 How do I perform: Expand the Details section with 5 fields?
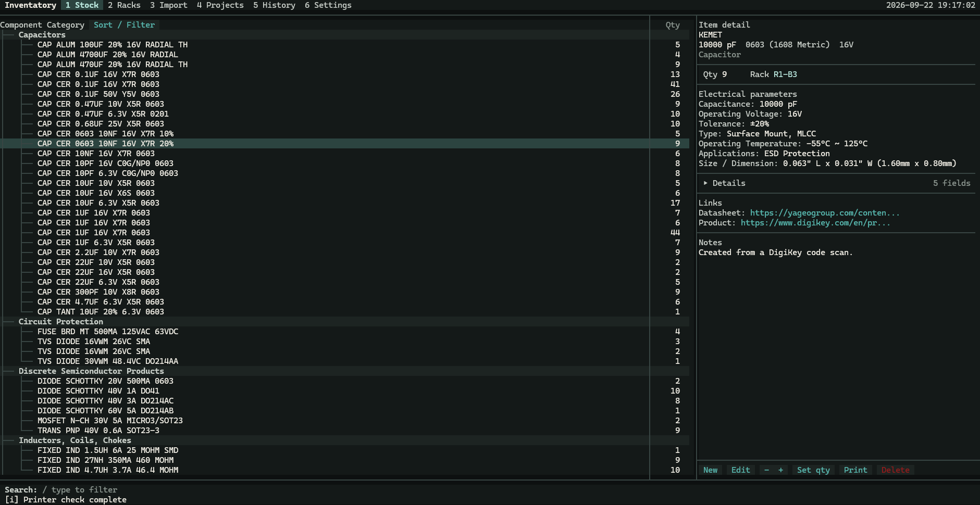click(x=836, y=183)
